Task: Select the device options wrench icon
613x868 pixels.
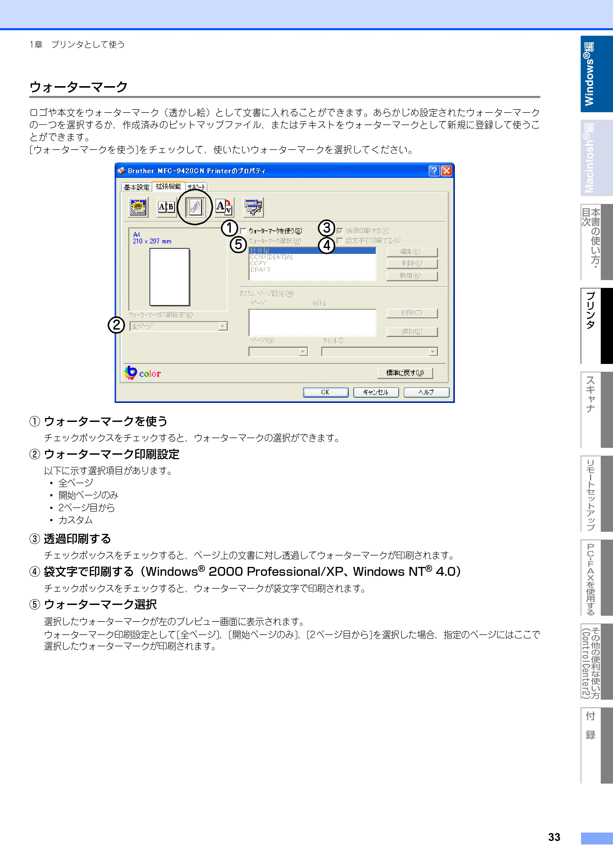Action: pyautogui.click(x=253, y=207)
